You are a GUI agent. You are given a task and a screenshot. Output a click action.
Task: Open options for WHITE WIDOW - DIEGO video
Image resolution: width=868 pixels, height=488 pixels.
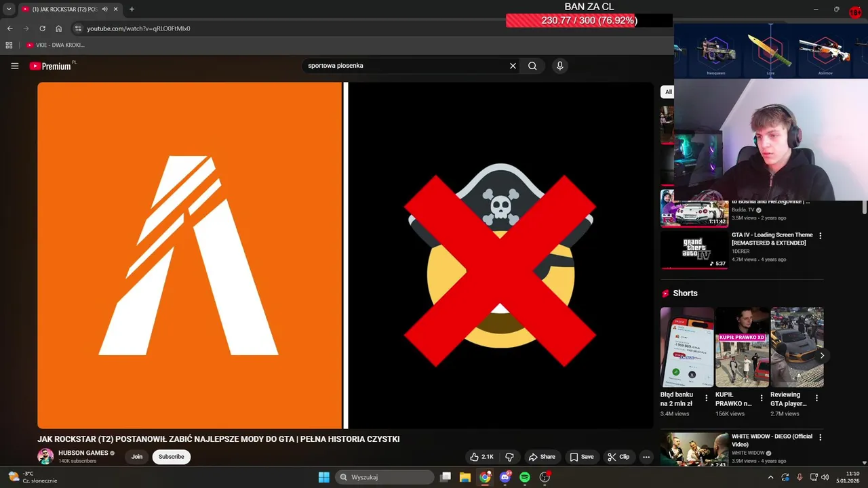click(x=820, y=437)
